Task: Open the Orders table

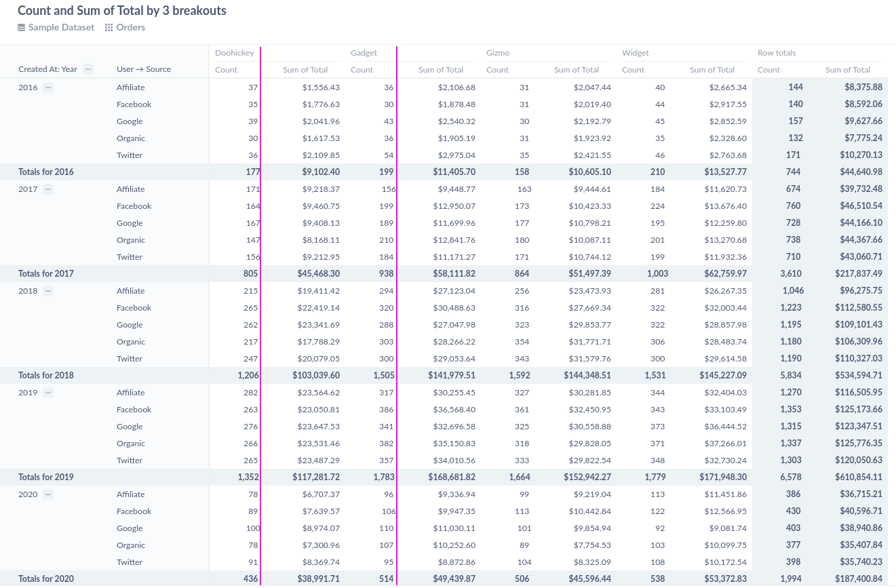Action: coord(130,27)
